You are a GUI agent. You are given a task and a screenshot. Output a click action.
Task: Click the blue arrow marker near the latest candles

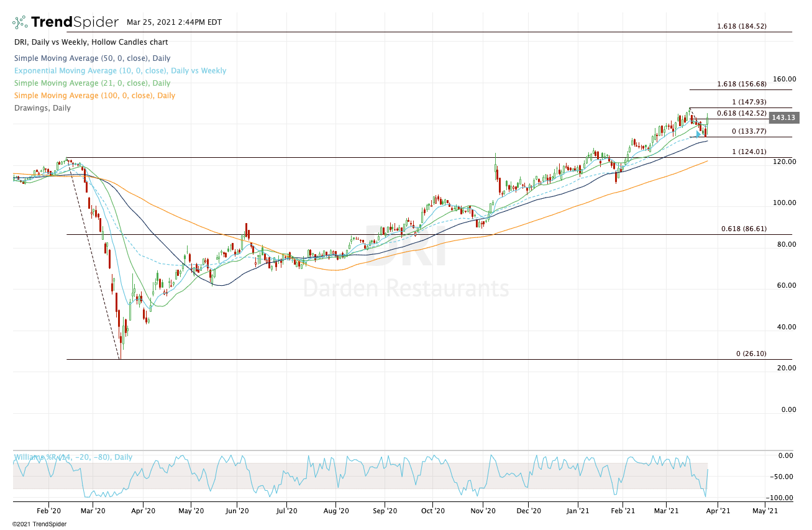tap(698, 133)
